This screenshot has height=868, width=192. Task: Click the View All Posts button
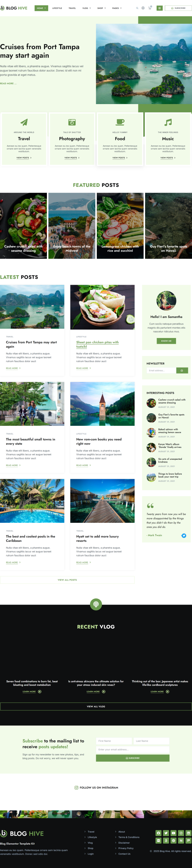(67, 580)
